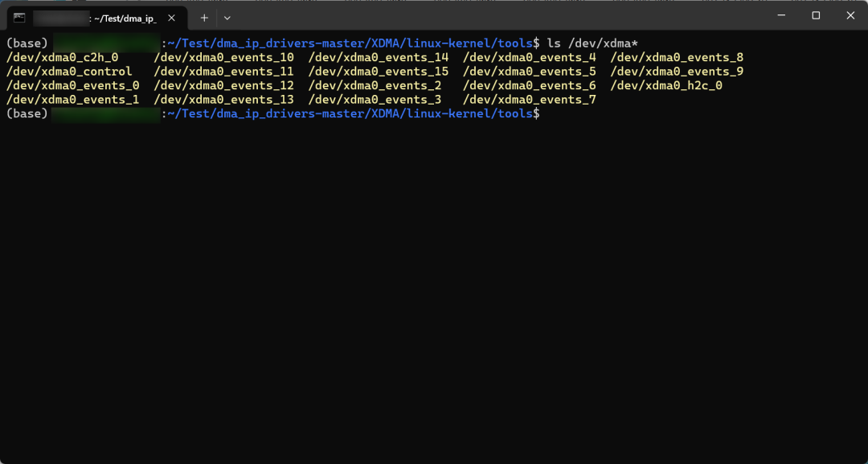This screenshot has width=868, height=464.
Task: Click the terminal icon on the active tab
Action: [x=18, y=16]
